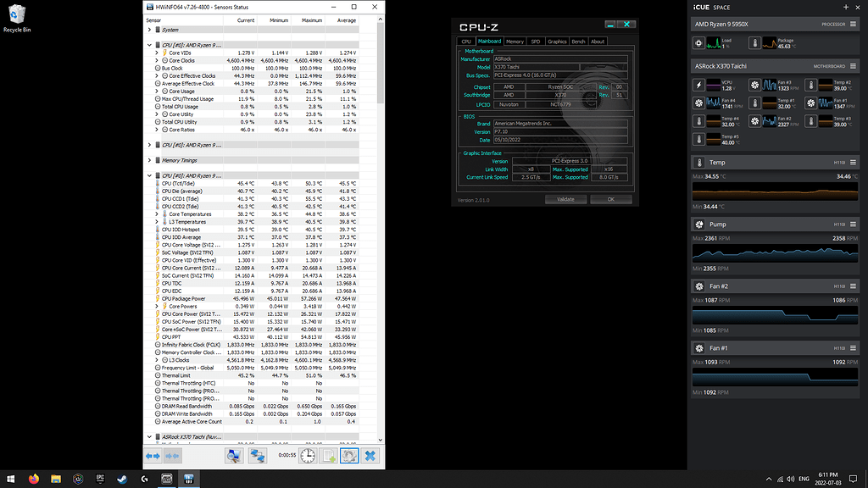This screenshot has height=488, width=868.
Task: Click the HWiNFO settings gear icon
Action: coord(348,456)
